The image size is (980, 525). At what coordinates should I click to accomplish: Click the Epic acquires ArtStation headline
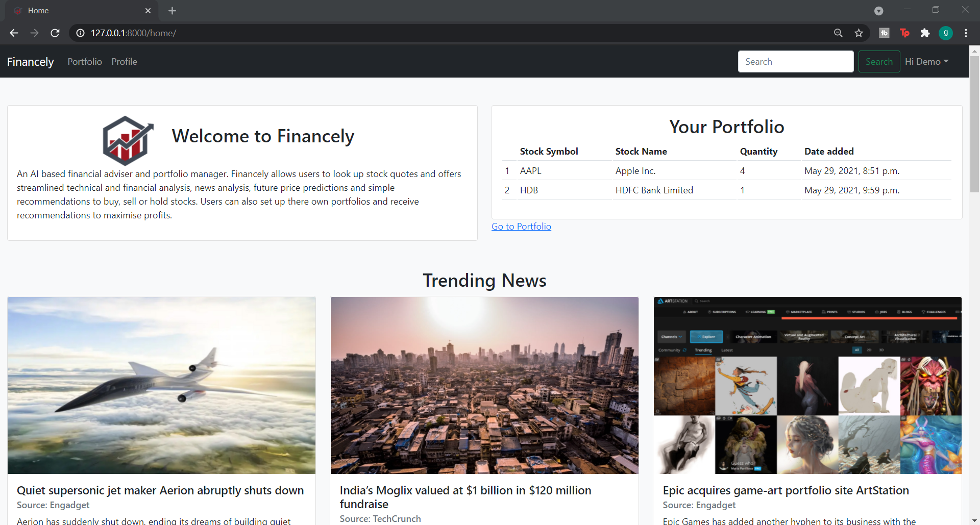click(x=786, y=490)
